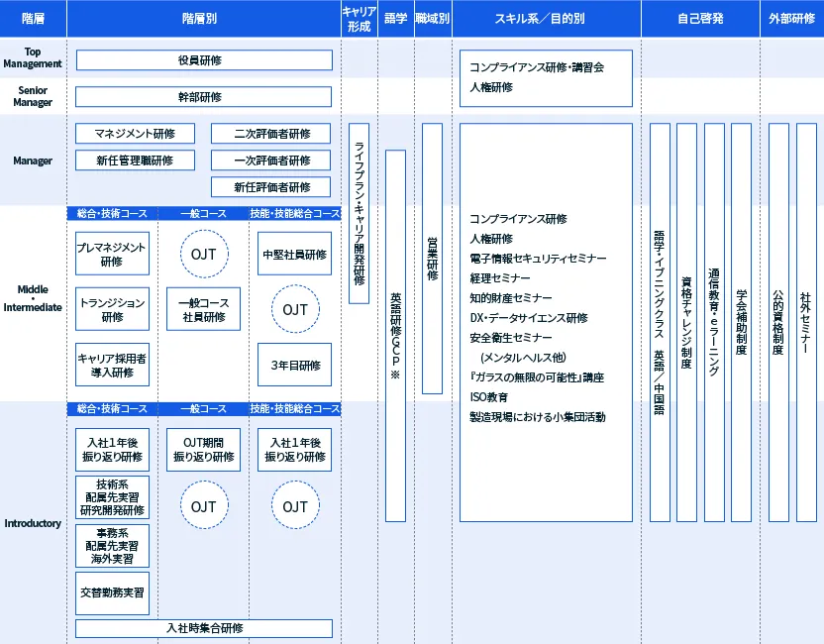This screenshot has height=644, width=824.
Task: Click 安全衛生セミナー text
Action: coord(511,338)
